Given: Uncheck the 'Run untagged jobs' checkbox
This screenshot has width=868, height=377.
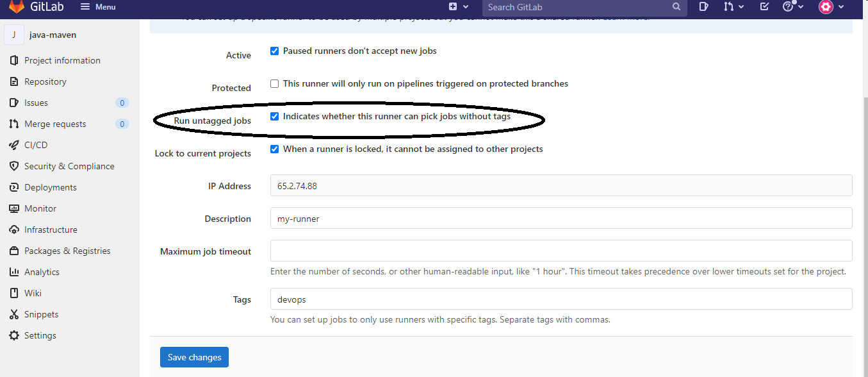Looking at the screenshot, I should click(x=274, y=116).
